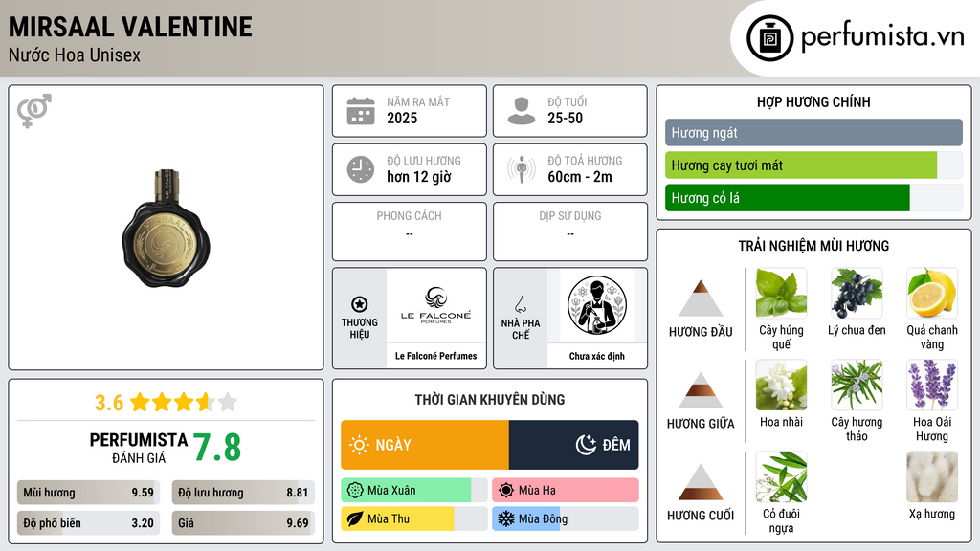Viewport: 980px width, 551px height.
Task: Click the 60cm - 2m sillage value
Action: pyautogui.click(x=580, y=177)
